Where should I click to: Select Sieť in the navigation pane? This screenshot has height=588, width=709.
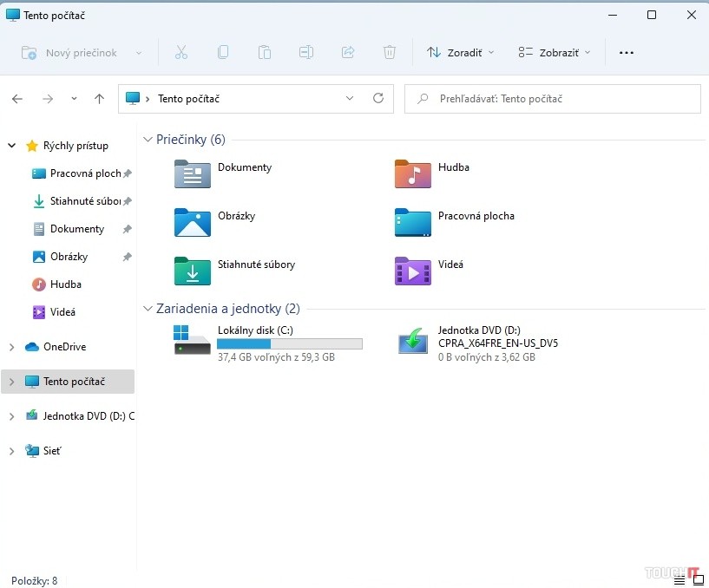pos(52,451)
